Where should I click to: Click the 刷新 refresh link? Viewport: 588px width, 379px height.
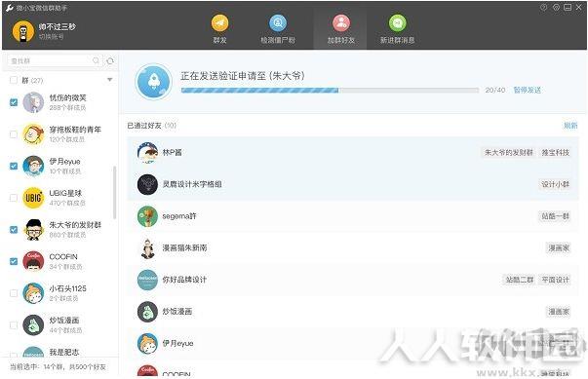(570, 126)
